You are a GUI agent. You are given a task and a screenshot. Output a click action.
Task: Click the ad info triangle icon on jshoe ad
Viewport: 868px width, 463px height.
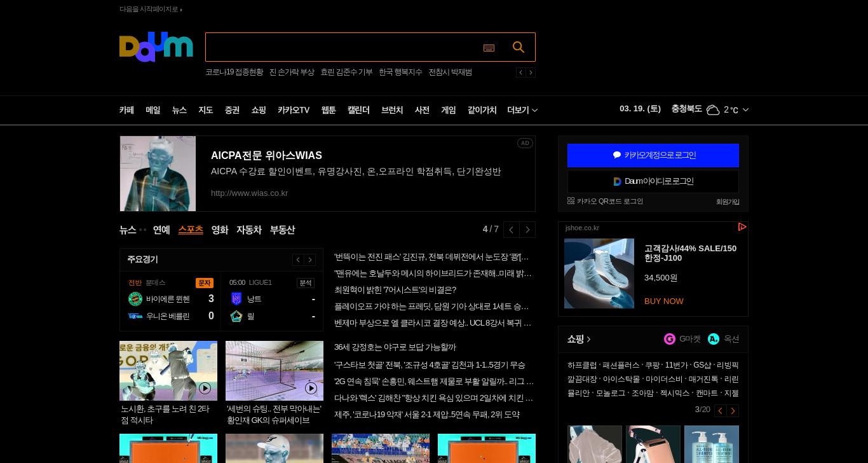click(742, 227)
